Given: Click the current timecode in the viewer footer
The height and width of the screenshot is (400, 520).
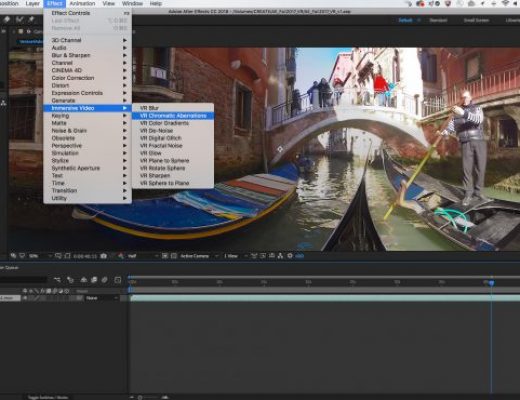Looking at the screenshot, I should click(x=85, y=256).
